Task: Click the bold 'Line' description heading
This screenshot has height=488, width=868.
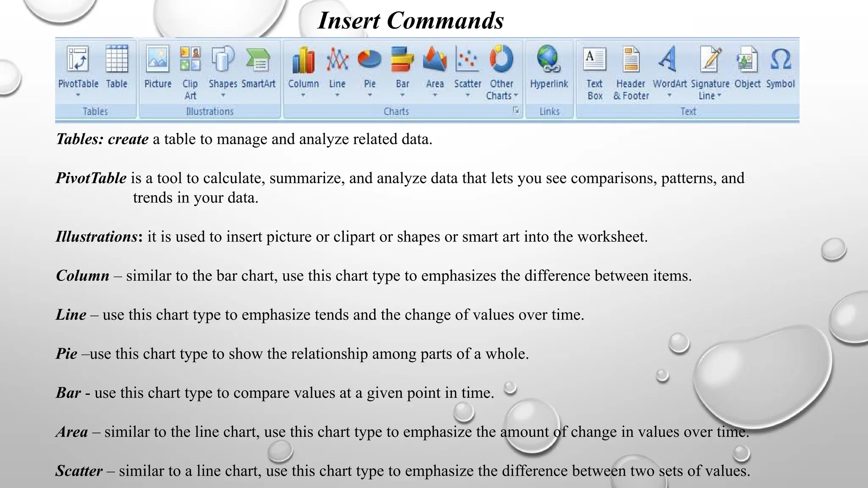Action: (x=71, y=315)
